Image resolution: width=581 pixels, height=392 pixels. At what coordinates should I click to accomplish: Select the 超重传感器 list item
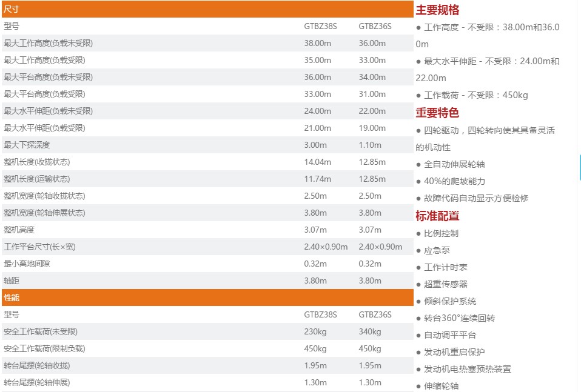tap(446, 284)
